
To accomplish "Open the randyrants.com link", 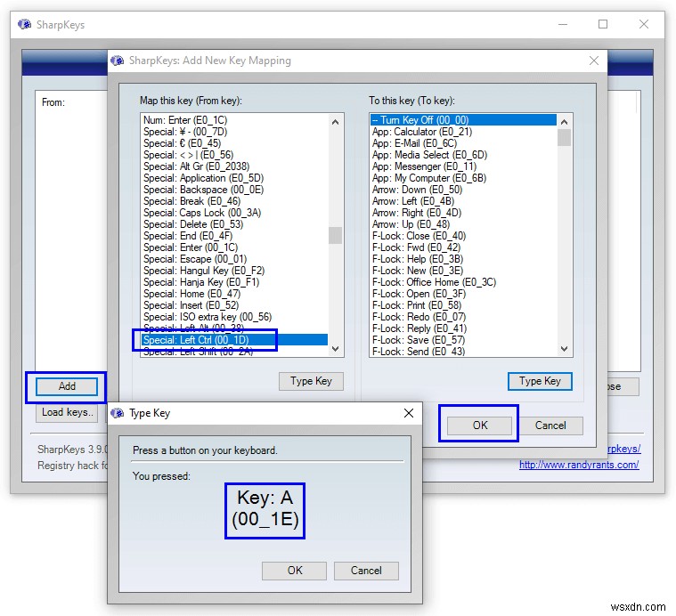I will point(579,465).
